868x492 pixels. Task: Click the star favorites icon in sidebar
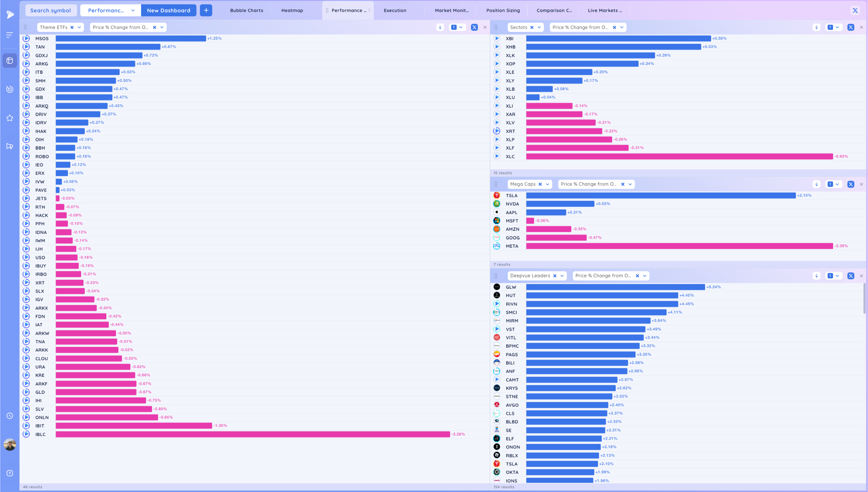pyautogui.click(x=10, y=118)
